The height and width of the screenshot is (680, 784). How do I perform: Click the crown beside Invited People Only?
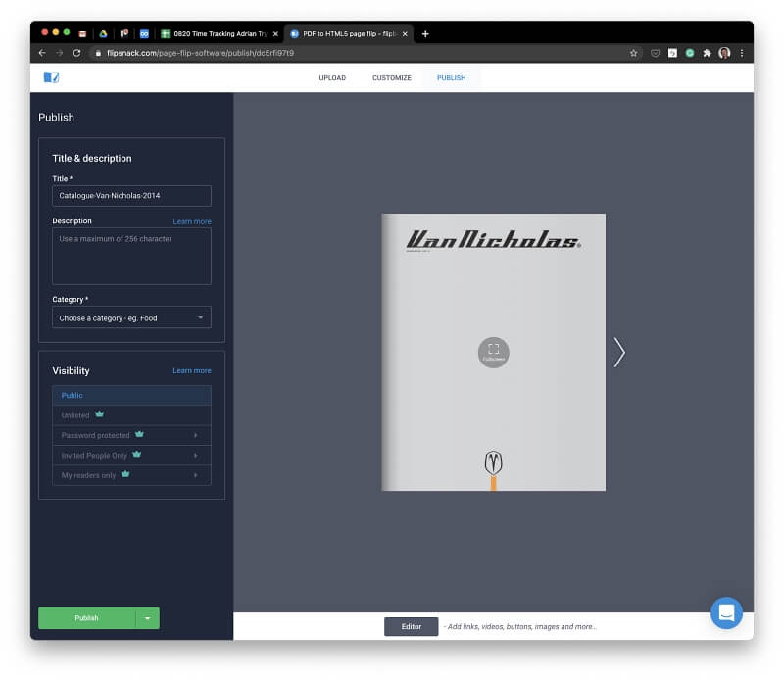(136, 454)
